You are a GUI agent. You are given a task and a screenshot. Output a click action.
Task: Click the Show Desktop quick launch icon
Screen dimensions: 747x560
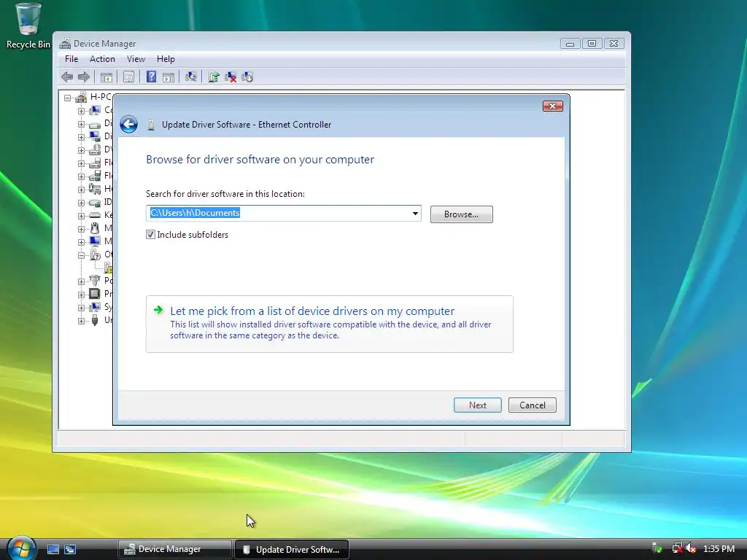click(x=53, y=550)
